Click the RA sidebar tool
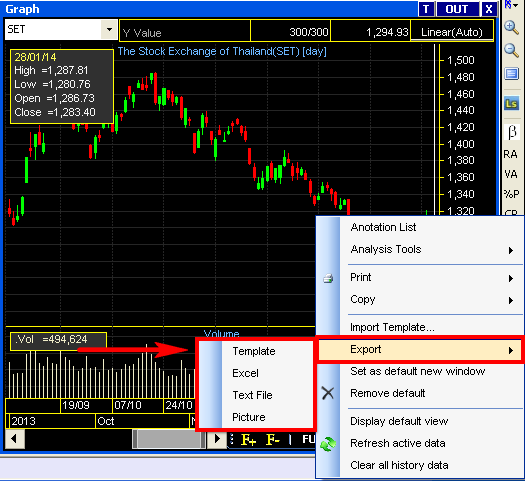The height and width of the screenshot is (481, 525). (510, 154)
